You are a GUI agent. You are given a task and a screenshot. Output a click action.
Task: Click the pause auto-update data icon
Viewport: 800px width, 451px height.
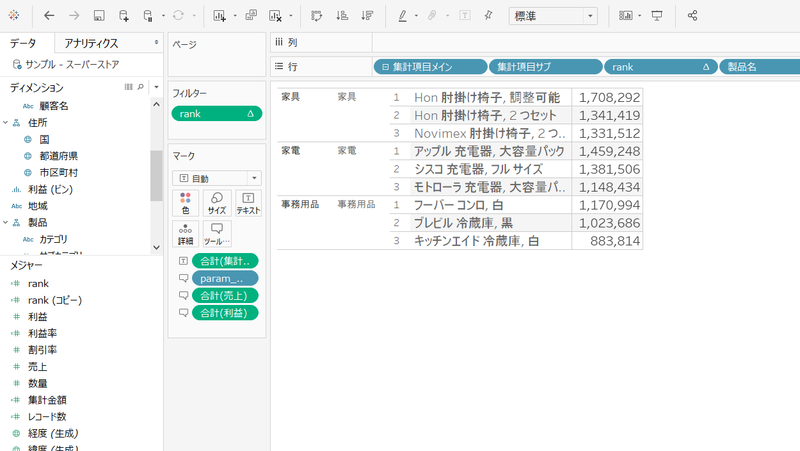pos(148,16)
